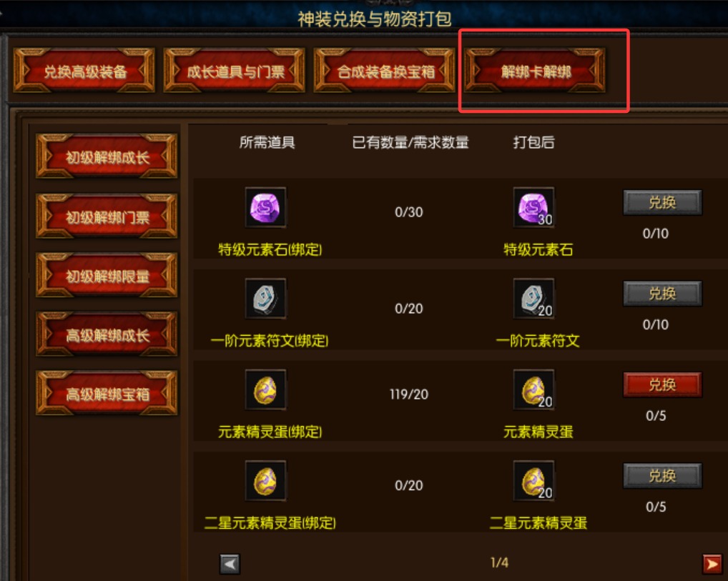The height and width of the screenshot is (581, 728).
Task: Select the 初级解绑限量 sidebar category
Action: [107, 275]
